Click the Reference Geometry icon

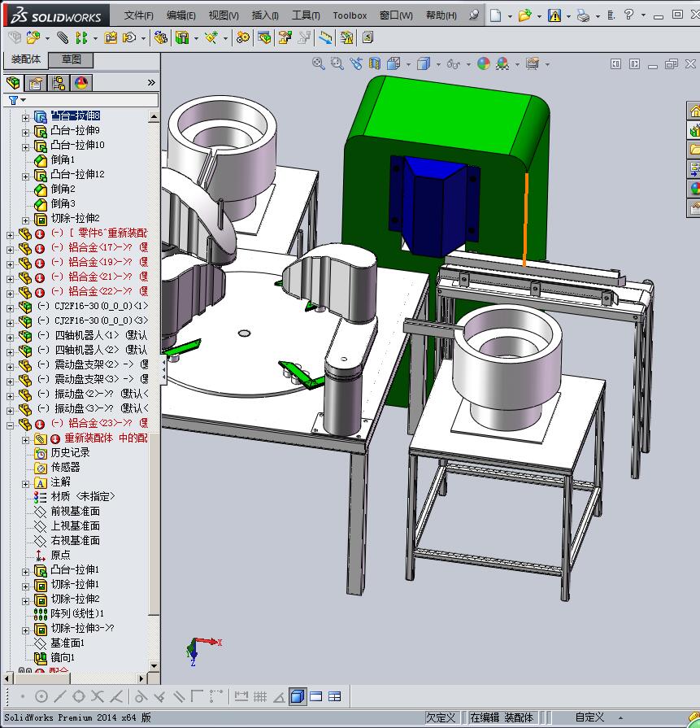click(x=211, y=37)
